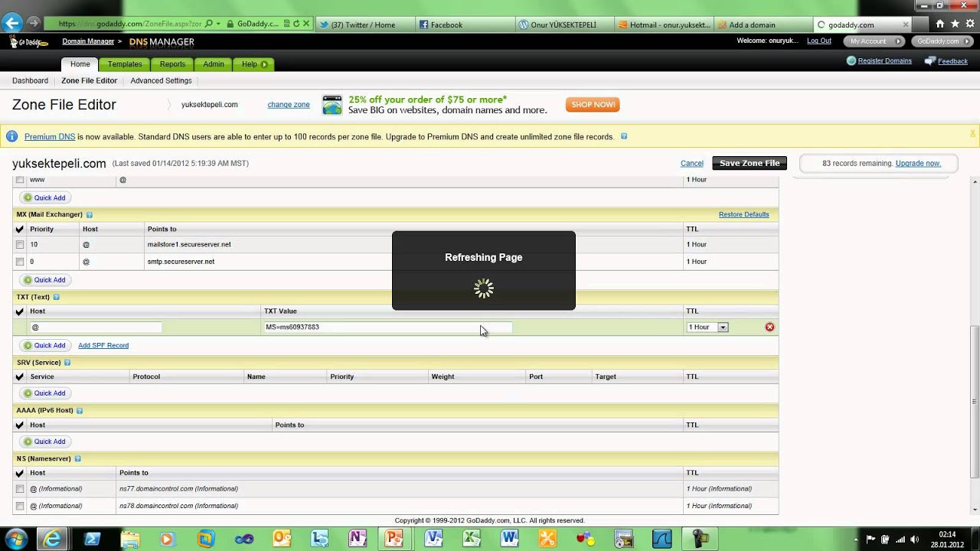Check the mailstore1.secureserver.net MX record checkbox
The image size is (980, 551).
point(20,245)
